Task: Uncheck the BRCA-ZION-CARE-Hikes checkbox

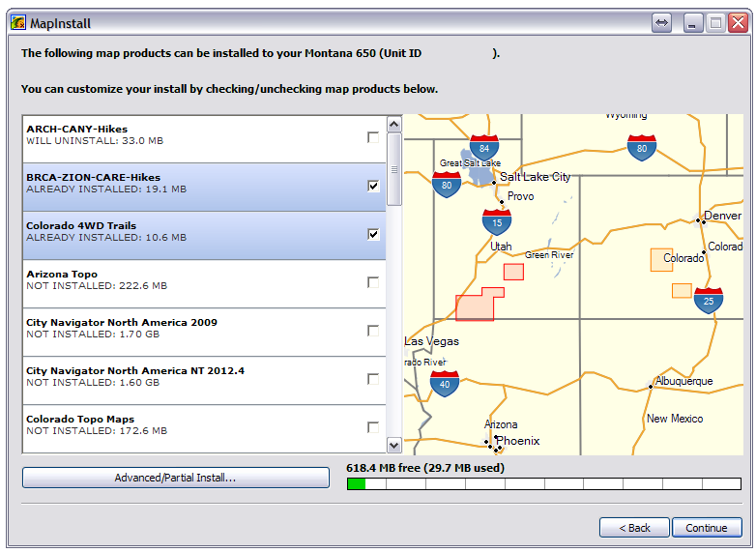Action: tap(373, 186)
